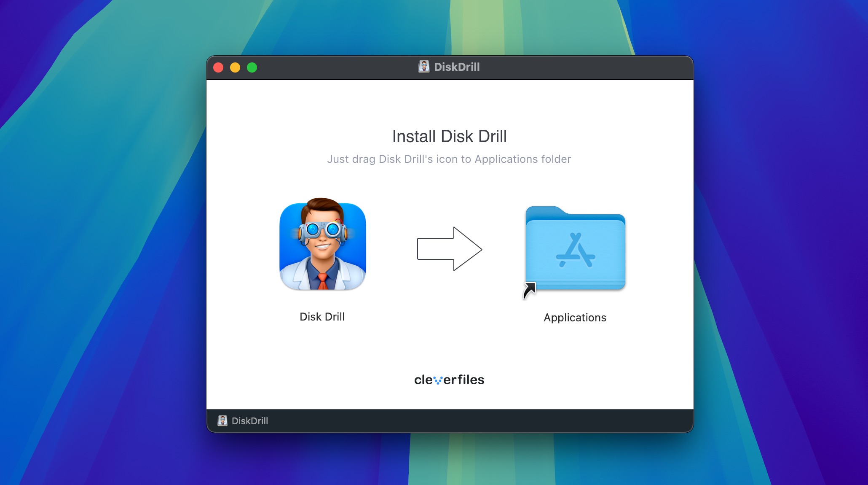Click the desktop wallpaper outside the window
868x485 pixels.
105,253
